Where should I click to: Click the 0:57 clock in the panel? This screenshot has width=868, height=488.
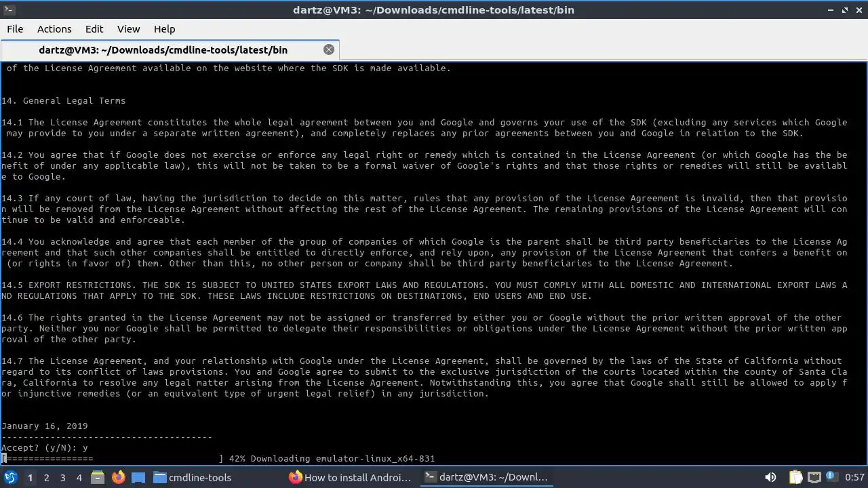pos(854,477)
